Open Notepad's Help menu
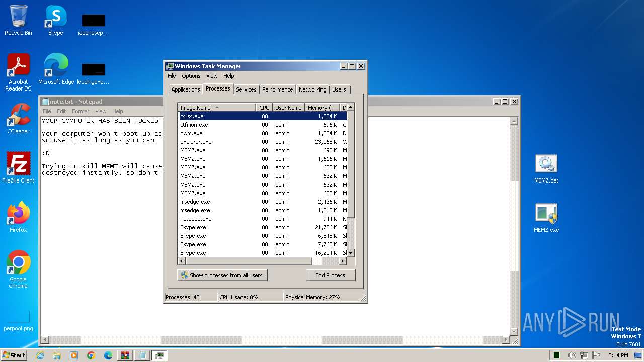The width and height of the screenshot is (644, 362). (x=117, y=111)
